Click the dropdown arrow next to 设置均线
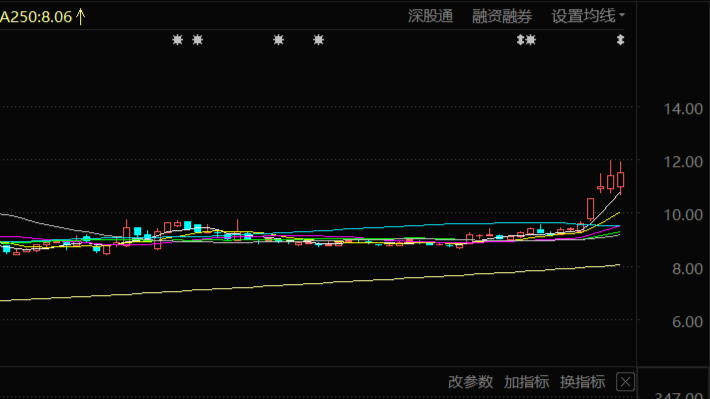The width and height of the screenshot is (710, 399). [x=622, y=15]
